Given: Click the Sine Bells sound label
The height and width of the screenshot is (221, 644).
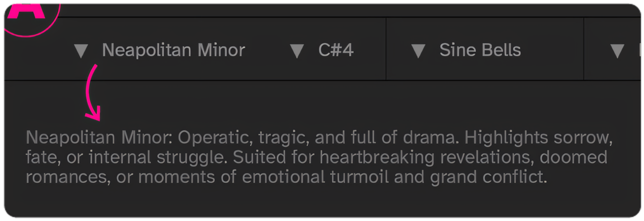Looking at the screenshot, I should pos(480,50).
